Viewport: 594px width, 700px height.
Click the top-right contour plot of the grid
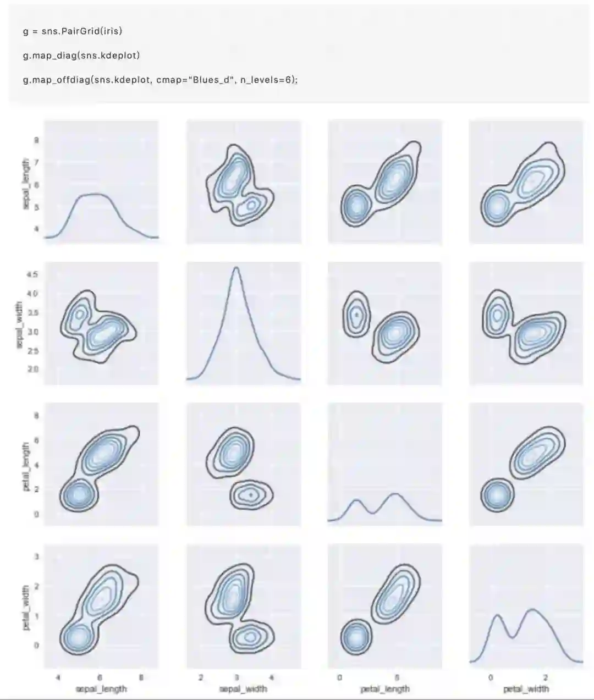tap(526, 182)
